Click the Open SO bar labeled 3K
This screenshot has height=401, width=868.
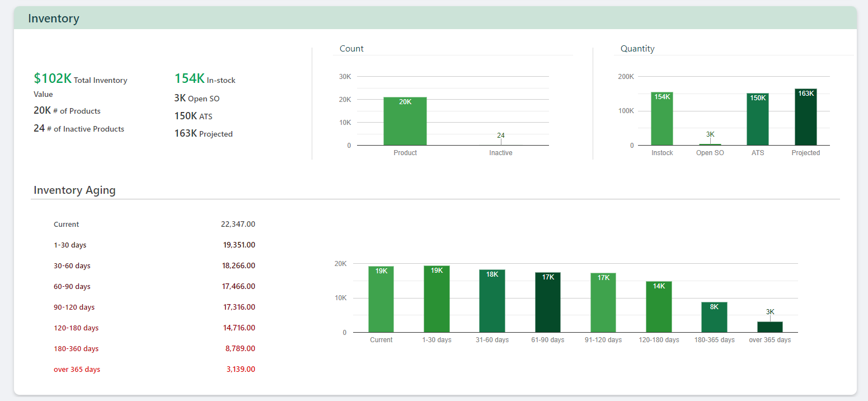click(710, 143)
